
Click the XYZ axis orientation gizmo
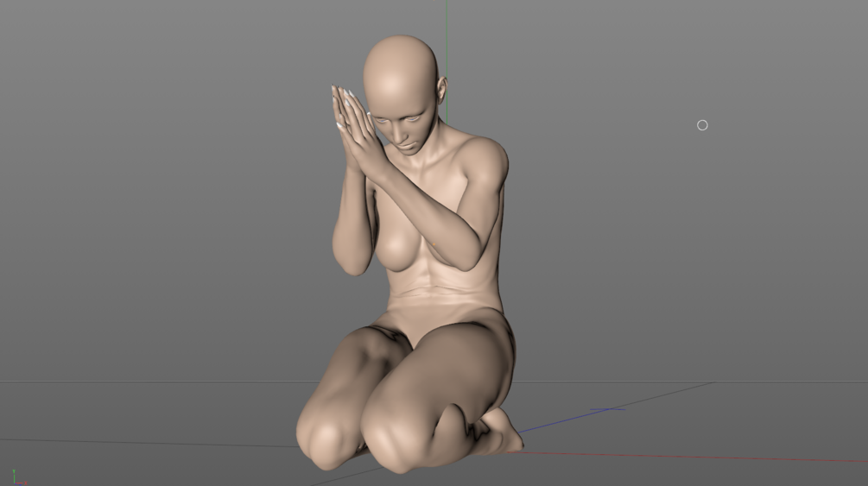[18, 477]
